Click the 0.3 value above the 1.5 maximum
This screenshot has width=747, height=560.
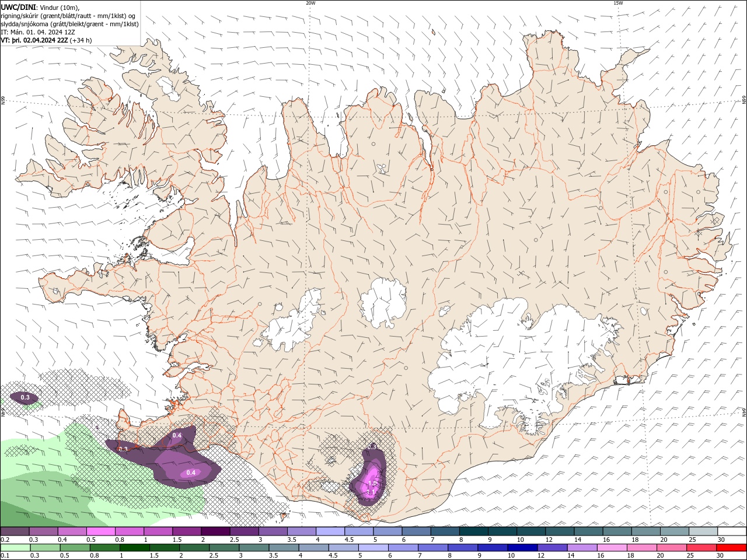coord(372,446)
